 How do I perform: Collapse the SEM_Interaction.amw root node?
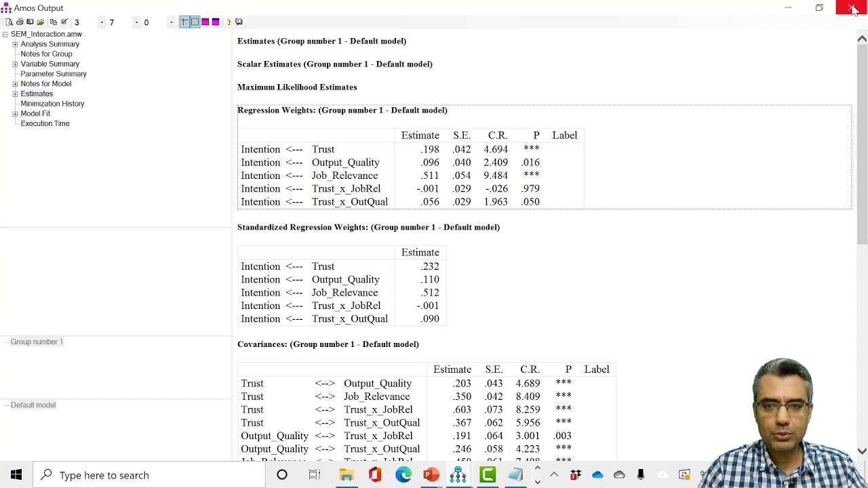click(5, 34)
